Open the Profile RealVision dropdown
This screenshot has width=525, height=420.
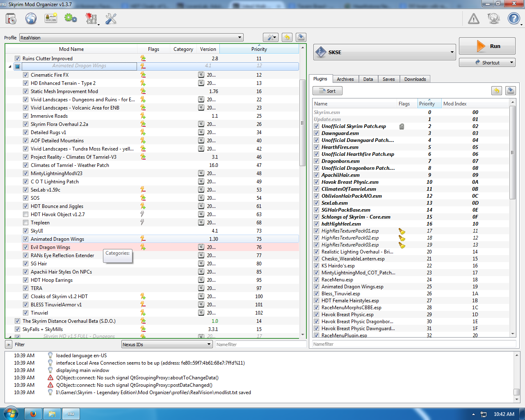(131, 38)
